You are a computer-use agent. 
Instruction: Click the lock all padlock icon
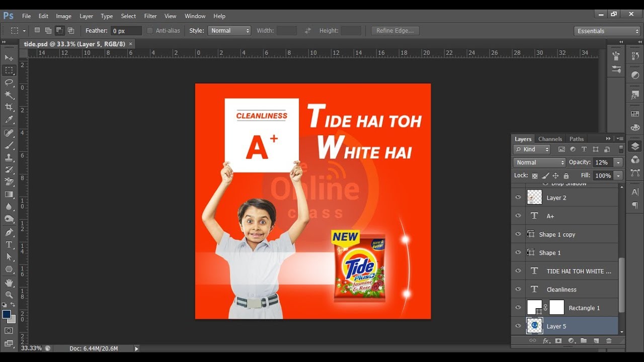pos(566,176)
